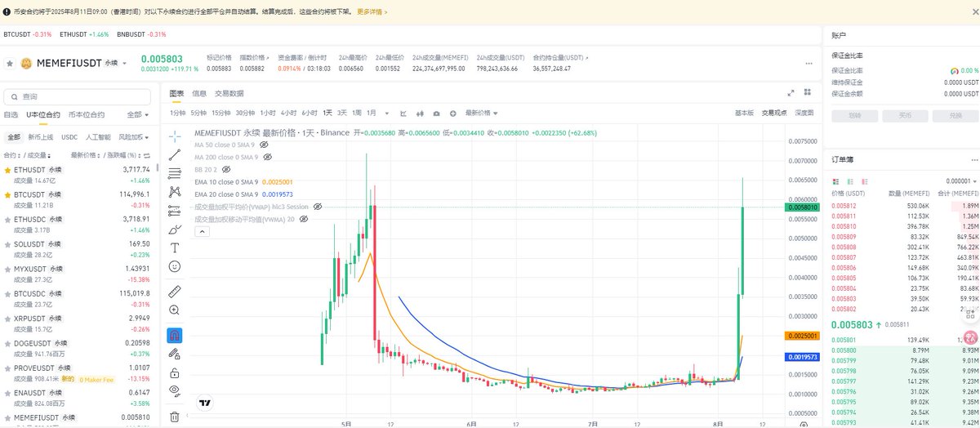The width and height of the screenshot is (980, 428).
Task: Filter list by 人工智能 category
Action: tap(98, 137)
